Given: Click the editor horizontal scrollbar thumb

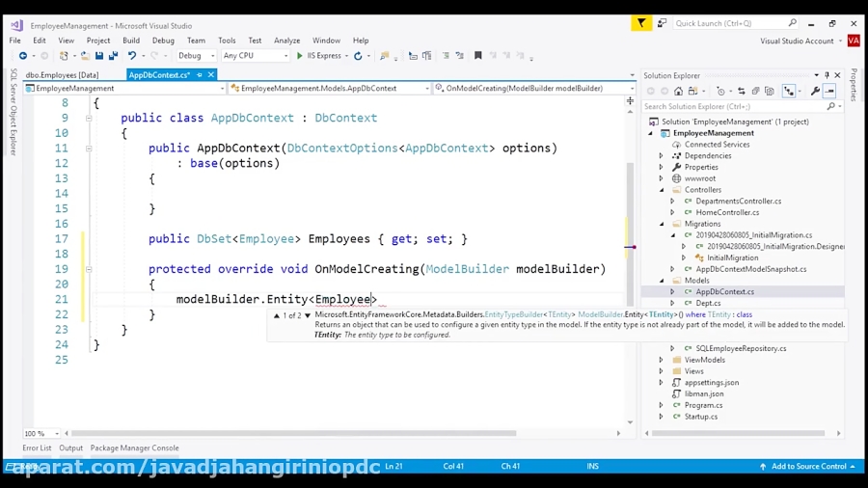Looking at the screenshot, I should (x=293, y=433).
